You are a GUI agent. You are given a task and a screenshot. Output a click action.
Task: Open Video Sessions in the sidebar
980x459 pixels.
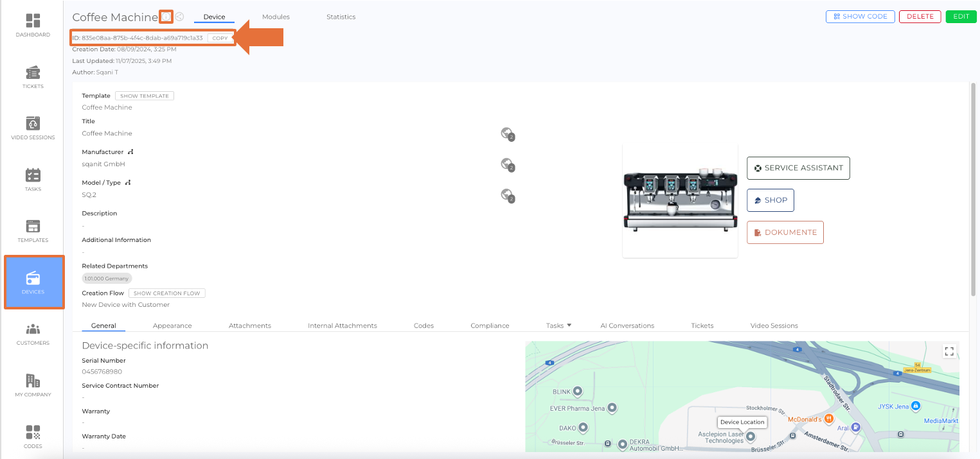click(x=33, y=128)
